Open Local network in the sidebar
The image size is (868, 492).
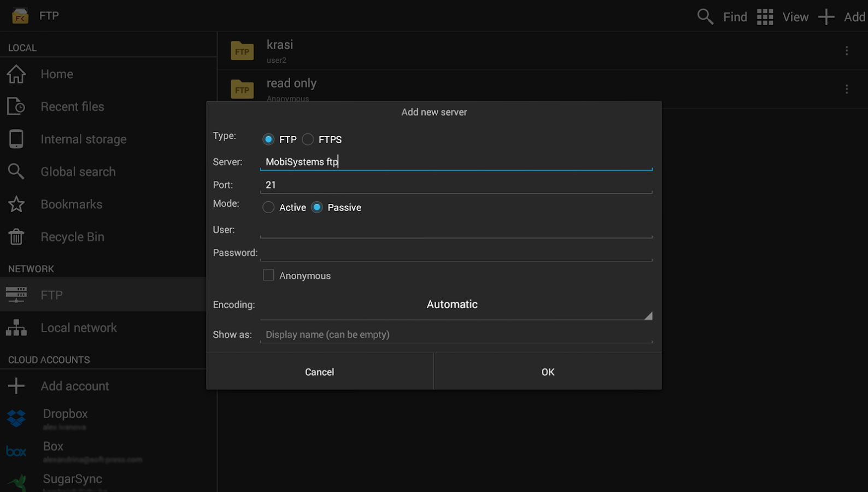point(108,327)
